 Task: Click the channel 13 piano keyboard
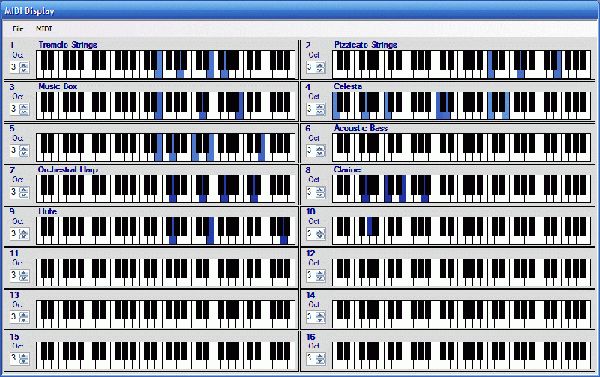tap(166, 314)
